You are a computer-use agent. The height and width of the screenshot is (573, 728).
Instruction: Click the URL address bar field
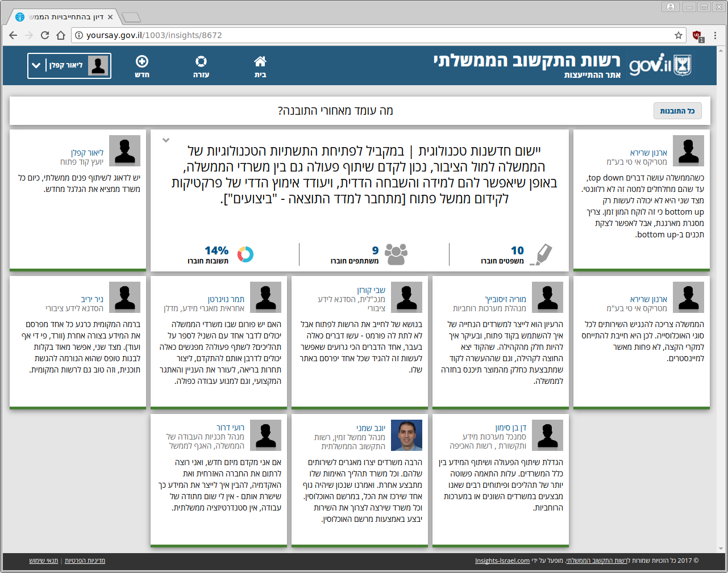pyautogui.click(x=375, y=35)
